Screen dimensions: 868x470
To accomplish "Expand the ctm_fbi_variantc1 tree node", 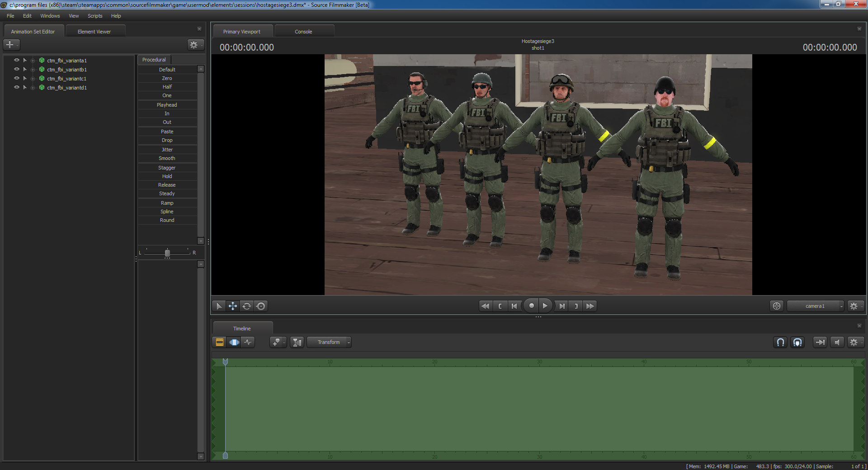I will (x=33, y=79).
